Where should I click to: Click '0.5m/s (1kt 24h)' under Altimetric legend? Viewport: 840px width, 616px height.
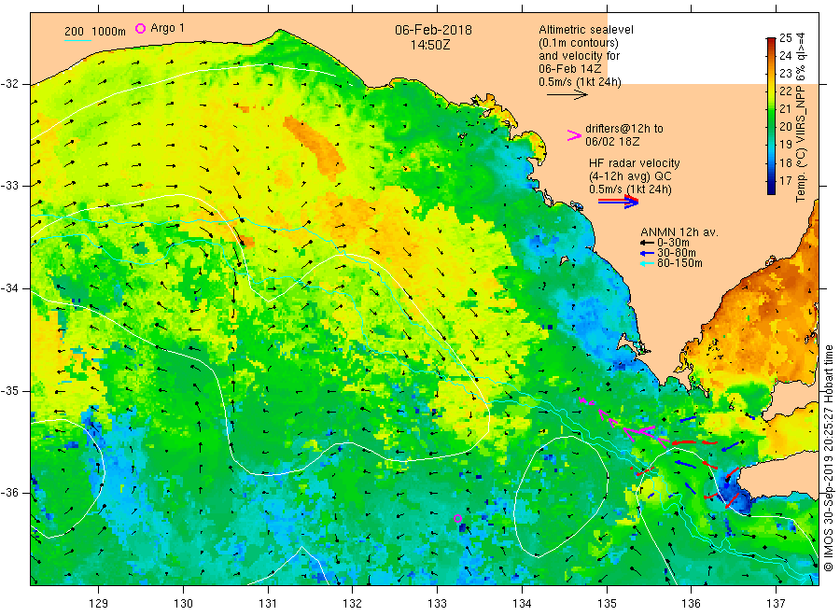[x=581, y=82]
